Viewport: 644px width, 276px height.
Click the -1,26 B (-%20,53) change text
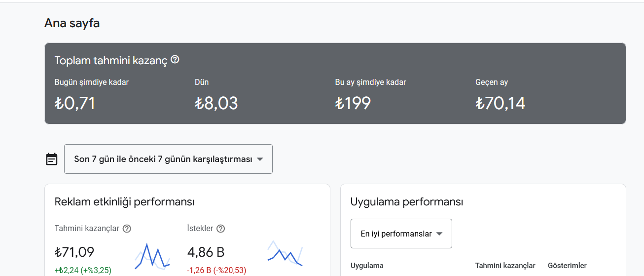216,270
